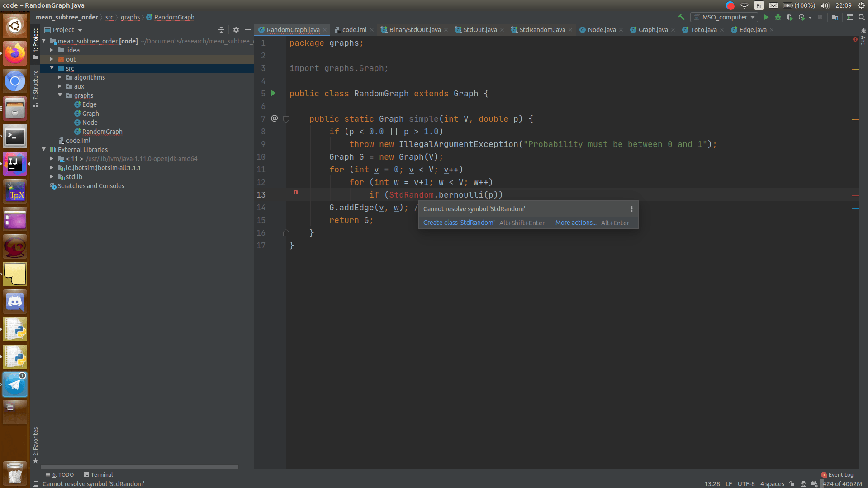
Task: Expand the algorithms folder in project tree
Action: pyautogui.click(x=60, y=77)
